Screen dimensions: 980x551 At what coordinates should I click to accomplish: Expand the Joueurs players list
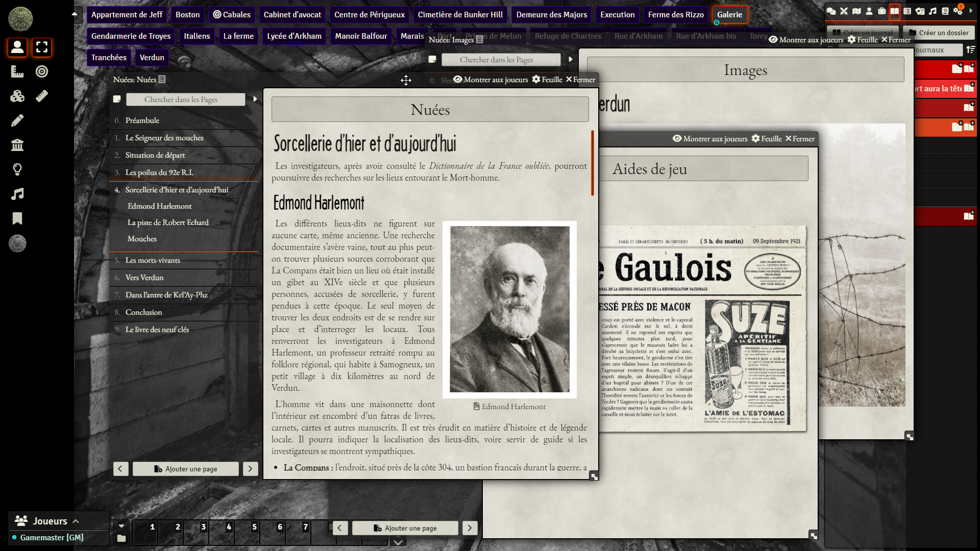click(x=76, y=521)
